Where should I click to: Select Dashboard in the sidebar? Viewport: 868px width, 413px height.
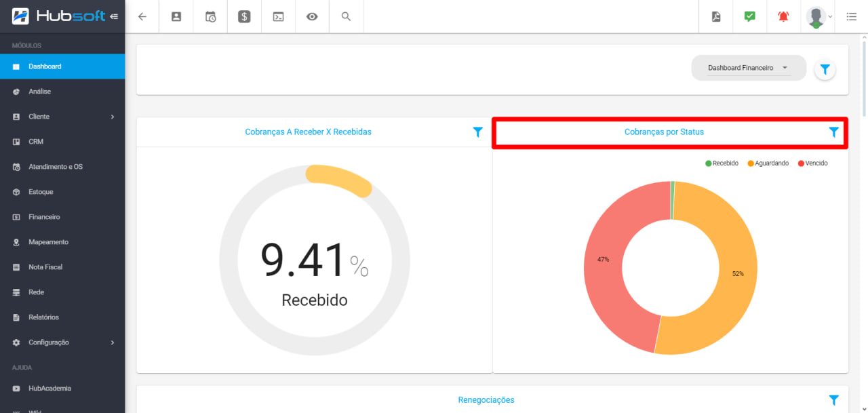coord(62,66)
